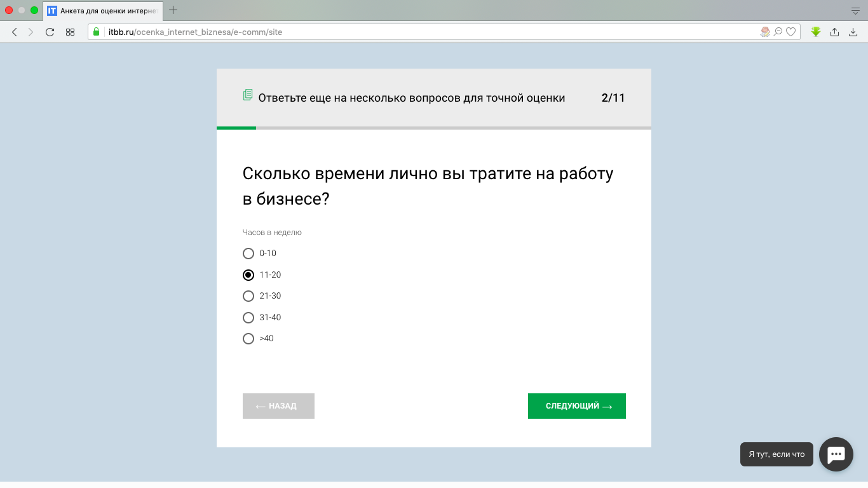Switch to the 'Анкета для оценки' tab
Screen dimensions: 868x488
click(x=104, y=10)
